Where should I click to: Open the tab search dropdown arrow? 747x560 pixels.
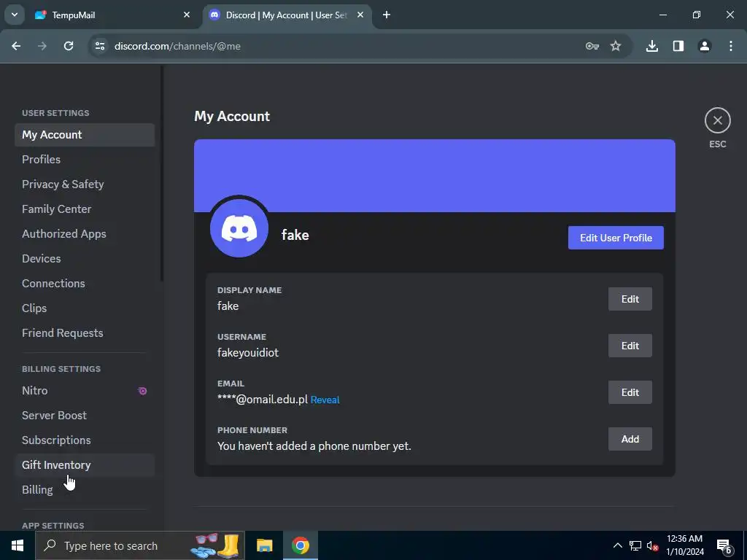point(15,15)
